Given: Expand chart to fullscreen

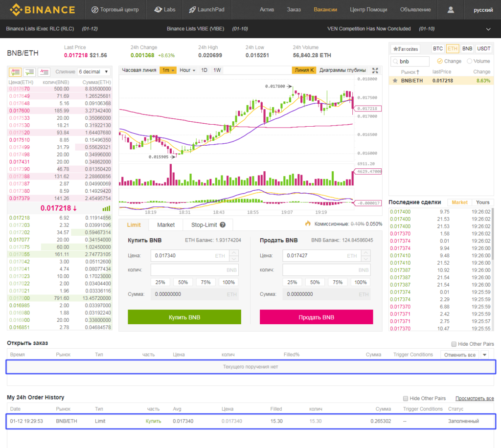Looking at the screenshot, I should (x=375, y=70).
